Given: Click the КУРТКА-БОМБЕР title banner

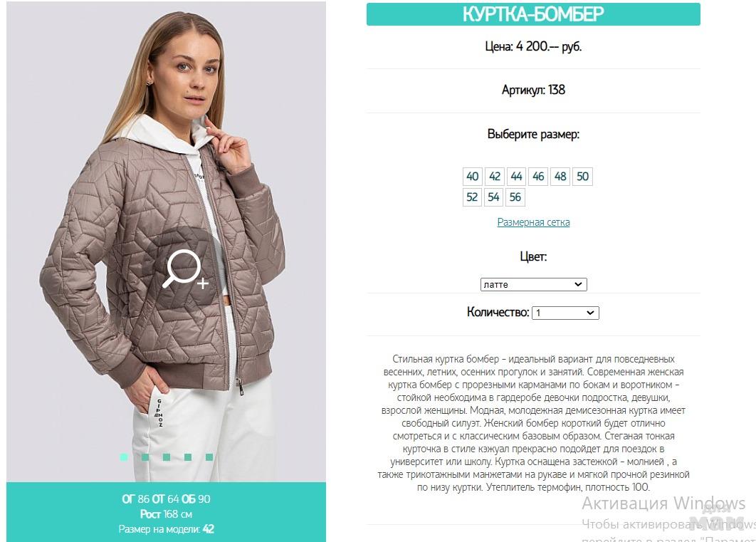Looking at the screenshot, I should point(533,14).
